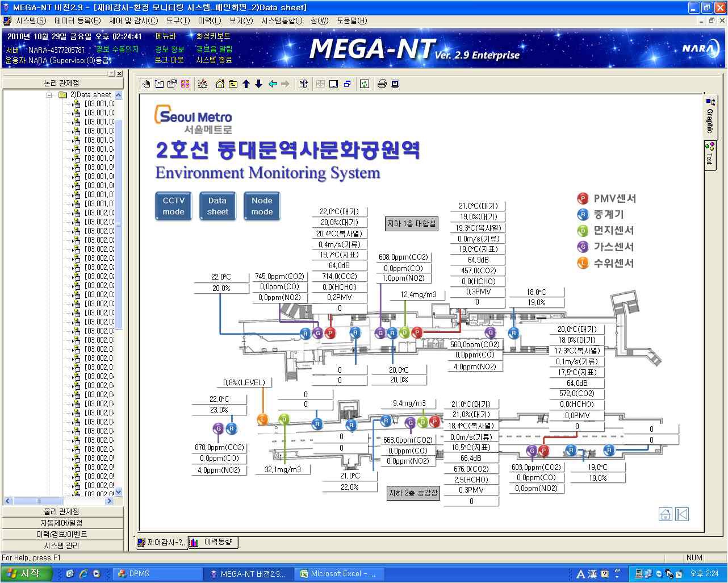Click the refresh icon with green arrows
Screen dimensions: 728x583
click(365, 84)
